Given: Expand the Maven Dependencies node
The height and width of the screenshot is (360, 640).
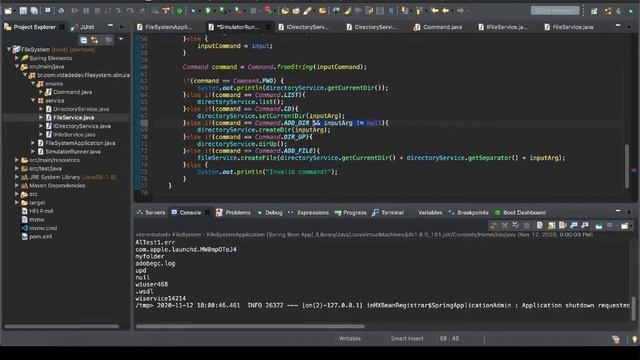Looking at the screenshot, I should click(17, 186).
